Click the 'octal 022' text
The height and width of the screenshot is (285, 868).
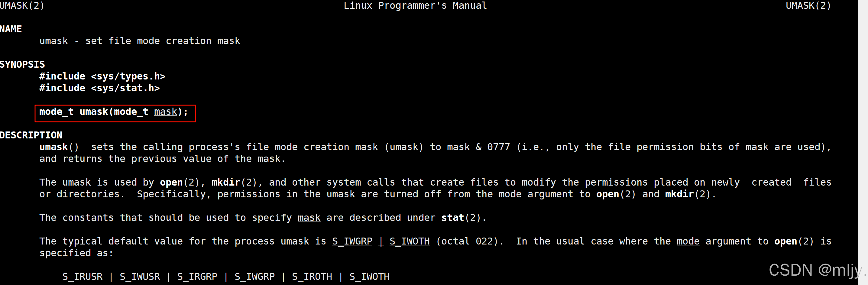point(467,241)
